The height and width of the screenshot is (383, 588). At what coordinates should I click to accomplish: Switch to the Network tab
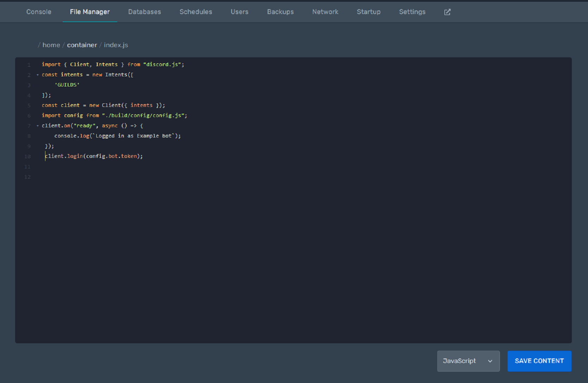[325, 12]
